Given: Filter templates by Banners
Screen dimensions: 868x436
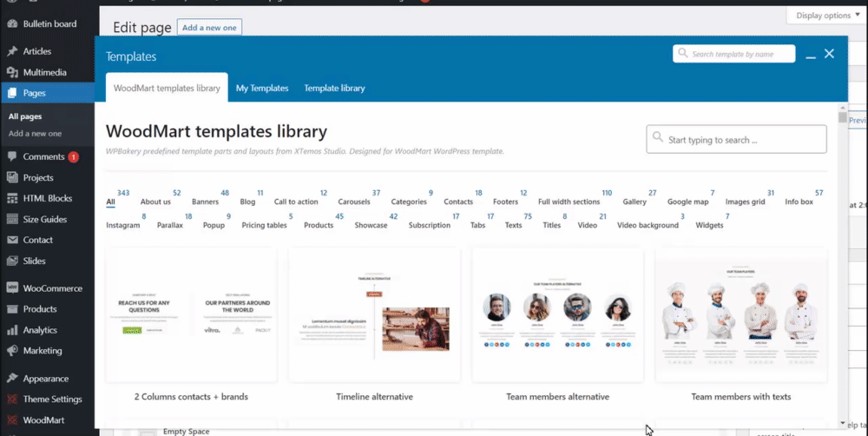Looking at the screenshot, I should coord(206,202).
